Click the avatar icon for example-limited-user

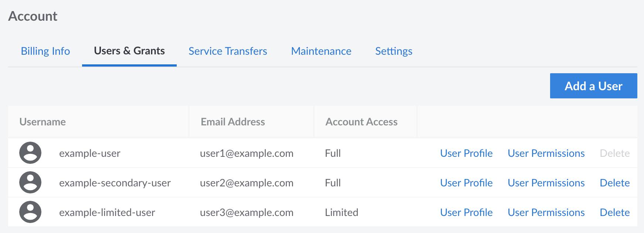30,212
